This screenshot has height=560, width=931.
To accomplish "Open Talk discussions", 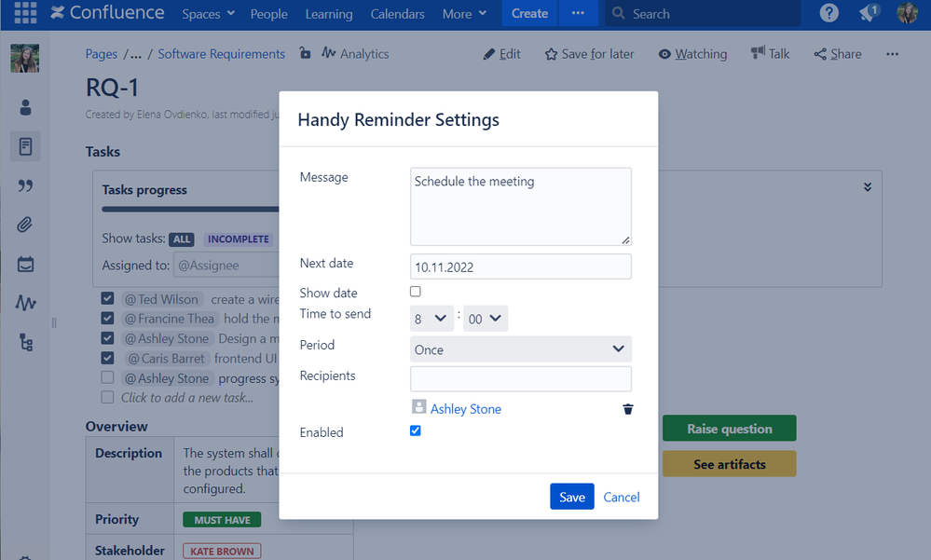I will (x=770, y=54).
